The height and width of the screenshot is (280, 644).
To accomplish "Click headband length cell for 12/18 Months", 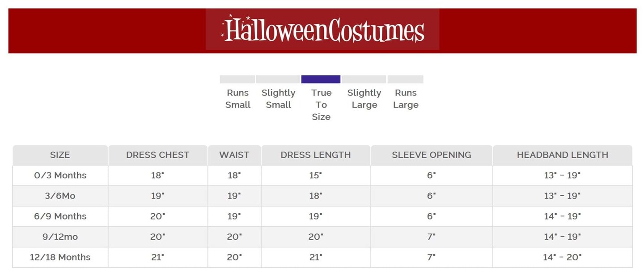I will click(x=562, y=258).
